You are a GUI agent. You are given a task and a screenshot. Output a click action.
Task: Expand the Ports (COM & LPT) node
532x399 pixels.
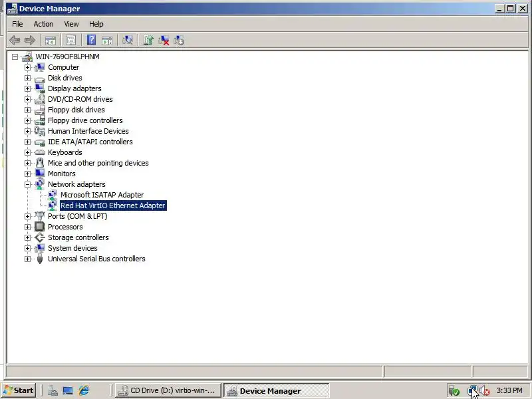click(27, 217)
